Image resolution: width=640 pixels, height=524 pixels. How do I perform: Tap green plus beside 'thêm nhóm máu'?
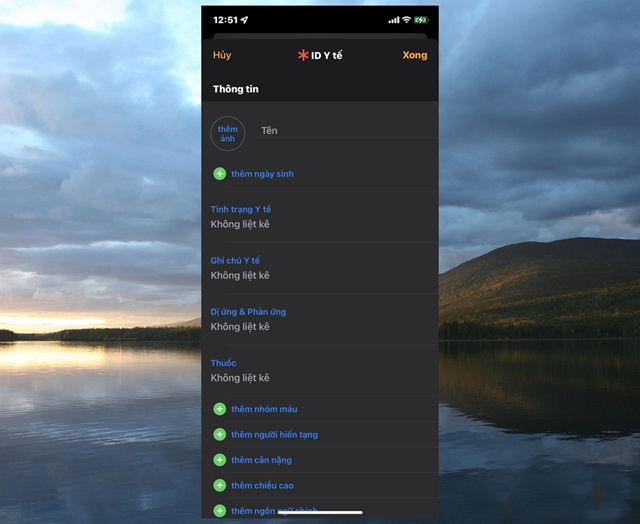coord(220,409)
